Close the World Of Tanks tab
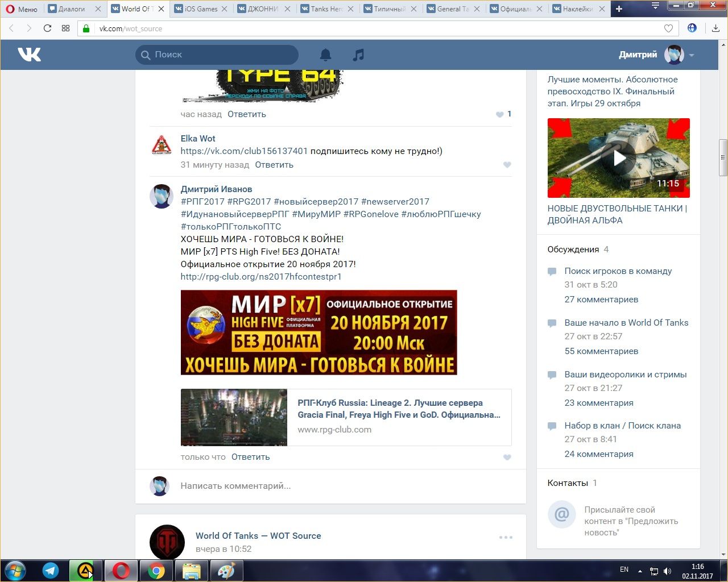The height and width of the screenshot is (582, 728). click(162, 9)
